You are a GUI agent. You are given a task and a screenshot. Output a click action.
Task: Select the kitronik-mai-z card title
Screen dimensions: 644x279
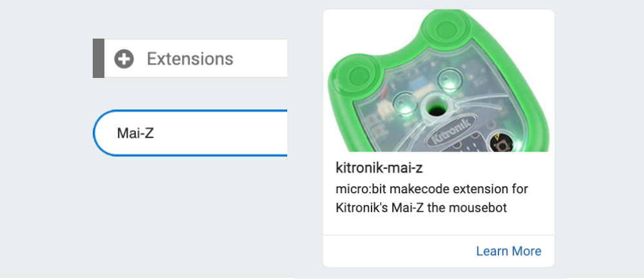[x=379, y=168]
